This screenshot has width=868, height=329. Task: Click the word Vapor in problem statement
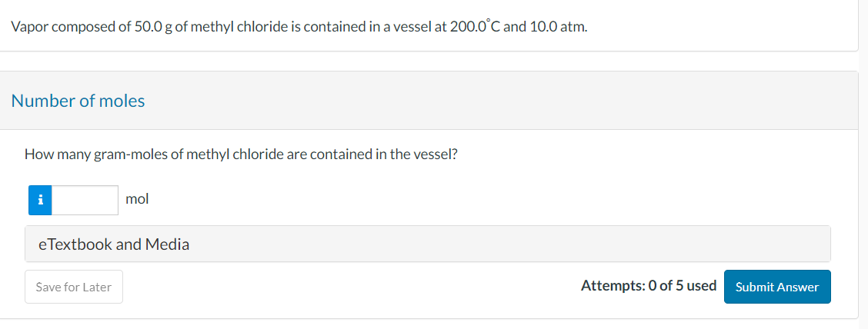click(x=28, y=27)
